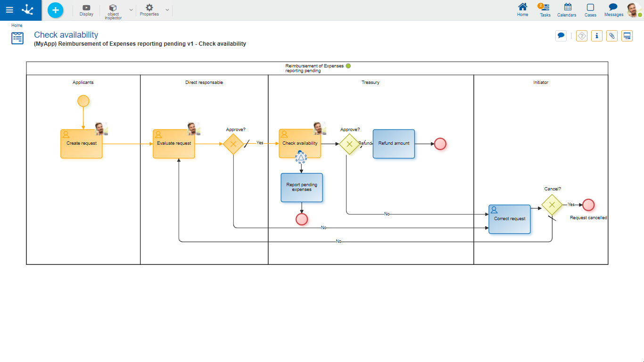Open Tasks with two pending notifications

tap(545, 10)
